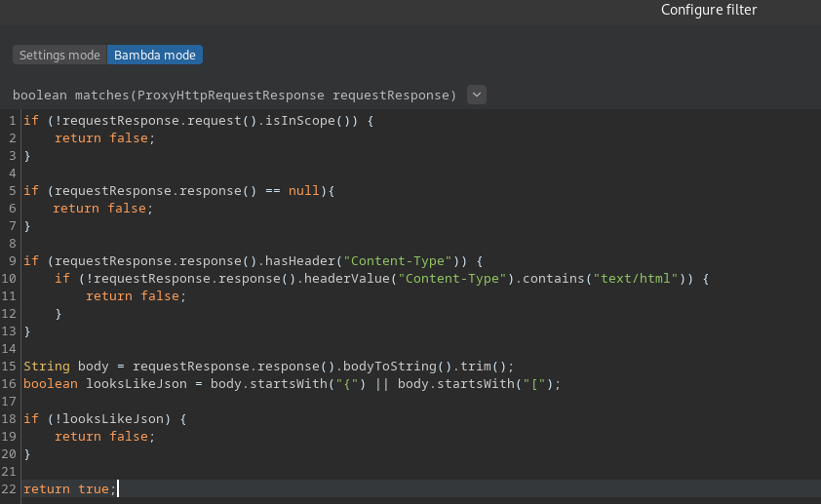Click line number 14 in the gutter
This screenshot has height=504, width=821.
point(9,349)
